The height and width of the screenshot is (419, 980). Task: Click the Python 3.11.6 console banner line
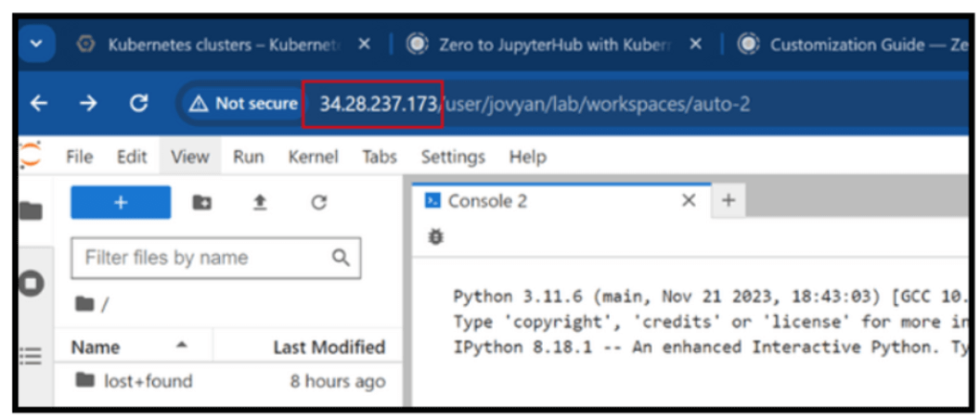click(710, 297)
